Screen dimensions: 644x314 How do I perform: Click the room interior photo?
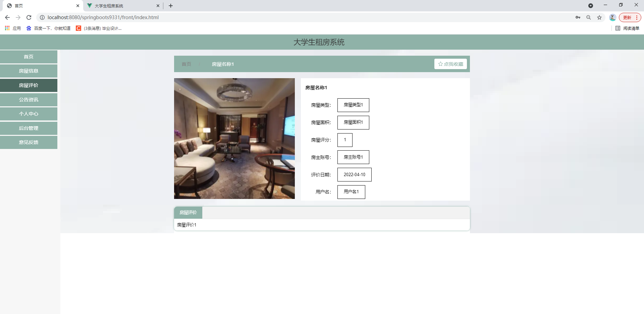(x=234, y=138)
